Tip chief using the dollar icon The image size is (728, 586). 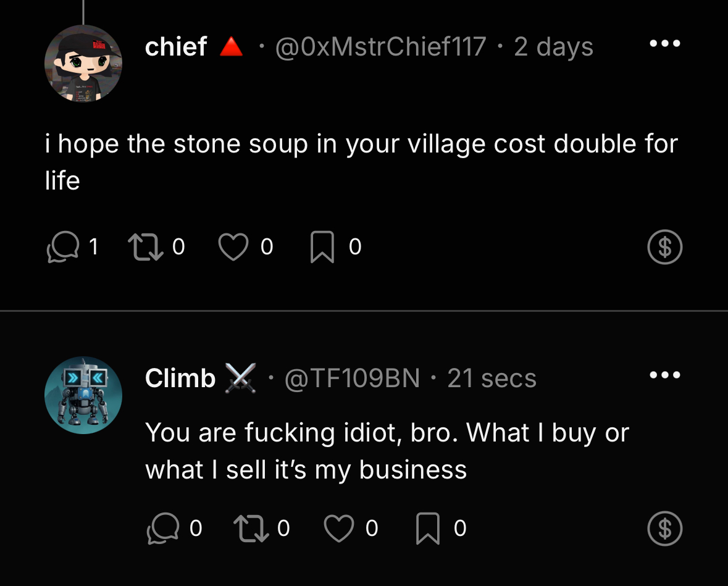[x=664, y=248]
